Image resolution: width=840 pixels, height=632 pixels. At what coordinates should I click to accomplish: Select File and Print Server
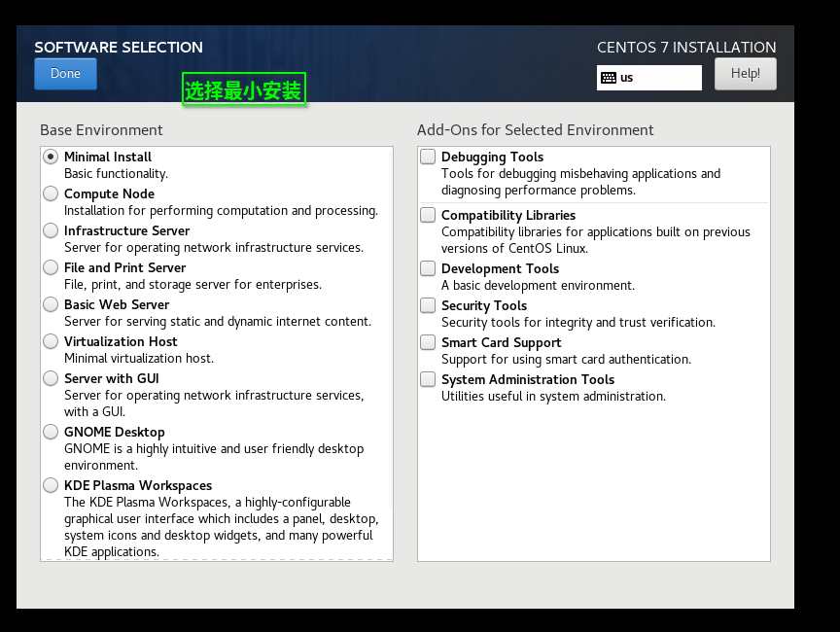51,267
